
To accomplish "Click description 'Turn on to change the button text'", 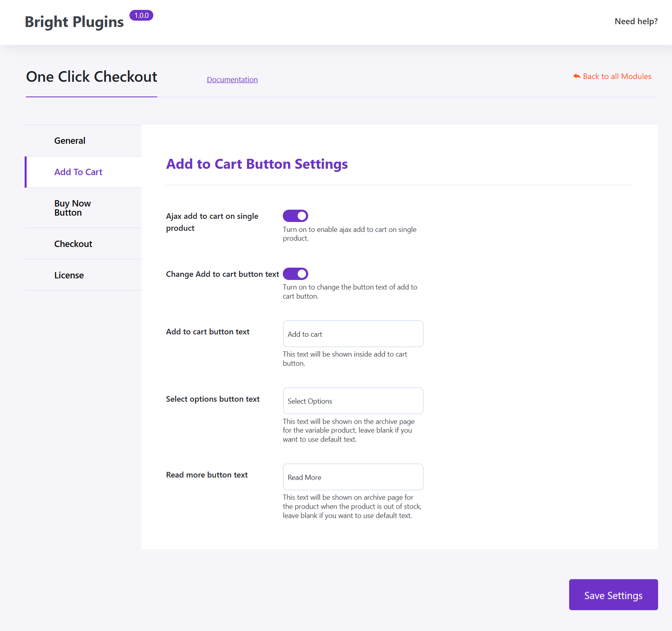I will (x=350, y=291).
